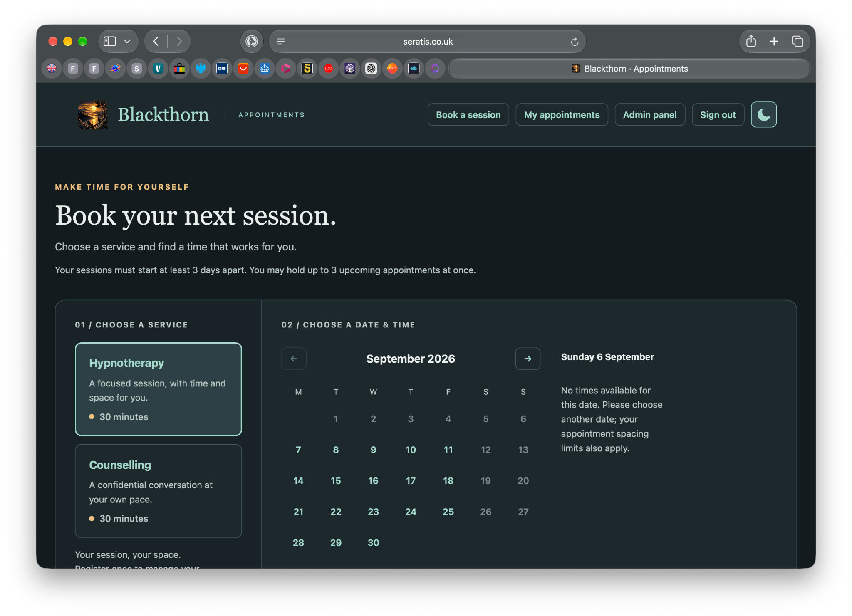Click the seratis.co.uk address bar
This screenshot has height=616, width=852.
[428, 42]
